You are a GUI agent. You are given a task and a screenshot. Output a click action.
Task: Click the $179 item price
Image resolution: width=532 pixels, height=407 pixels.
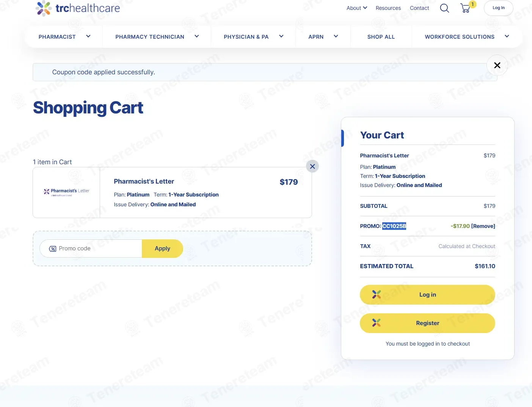289,182
